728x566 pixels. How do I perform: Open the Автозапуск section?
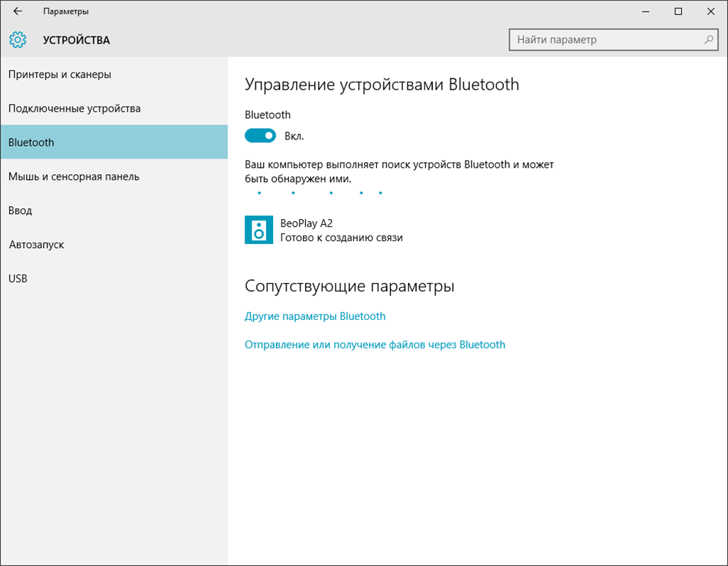[x=114, y=244]
